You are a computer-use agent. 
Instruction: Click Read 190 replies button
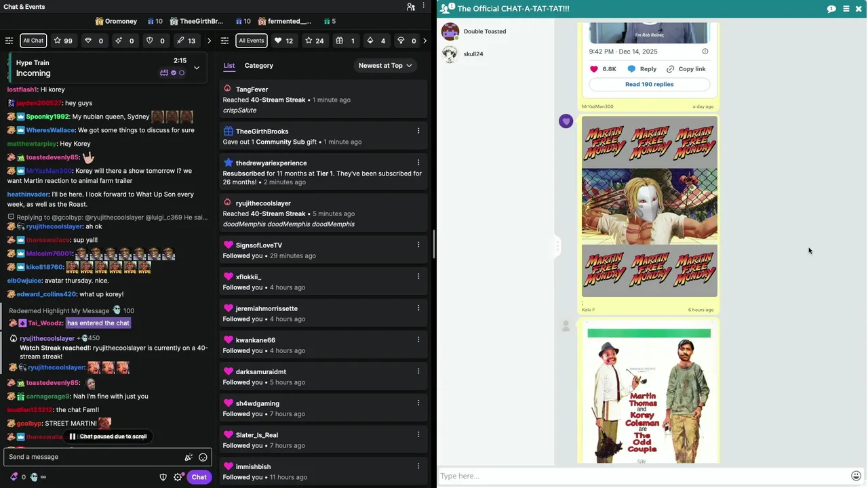click(x=649, y=84)
